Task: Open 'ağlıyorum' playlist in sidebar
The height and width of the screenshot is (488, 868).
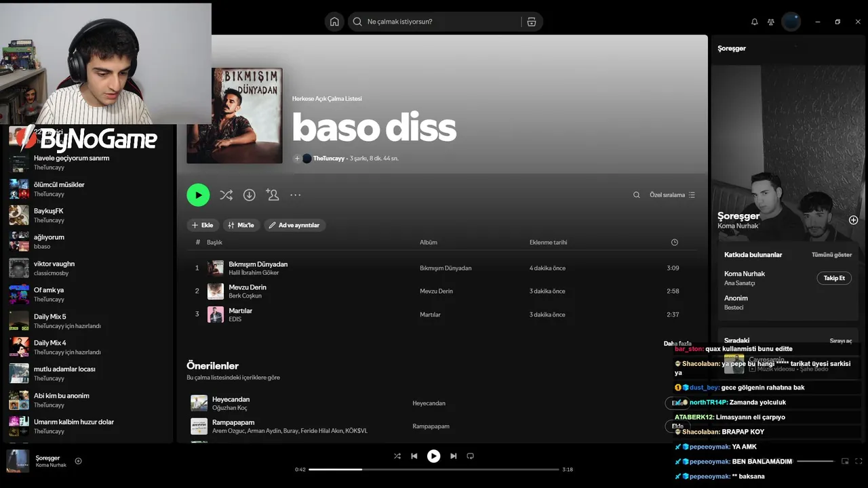Action: (x=88, y=241)
